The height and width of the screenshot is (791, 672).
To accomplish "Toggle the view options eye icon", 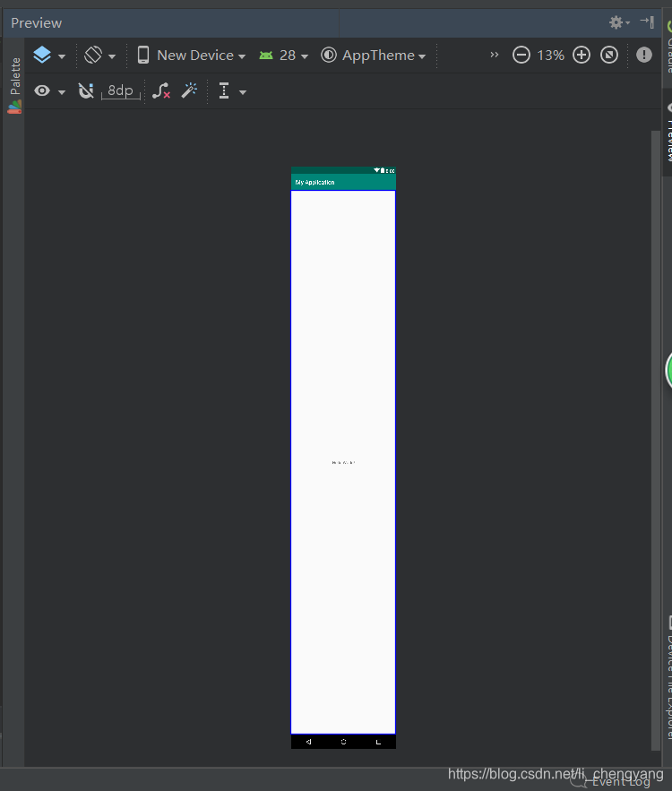I will point(42,90).
